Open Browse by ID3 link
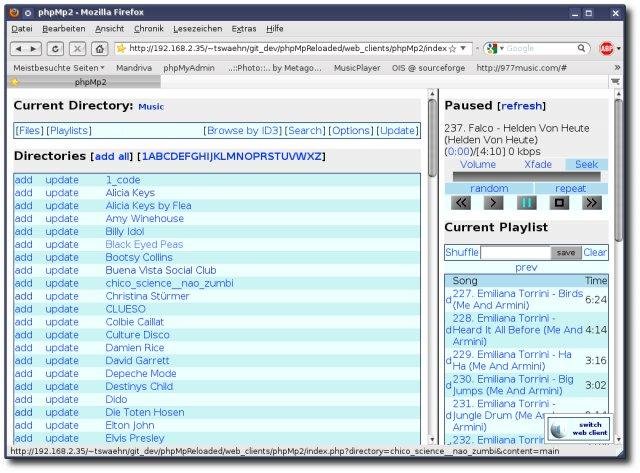 (243, 131)
